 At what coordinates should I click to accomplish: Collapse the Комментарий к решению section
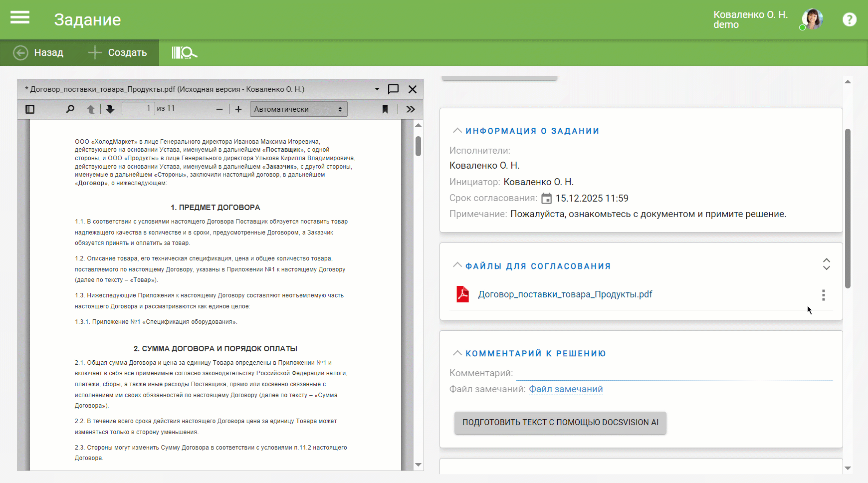point(457,353)
